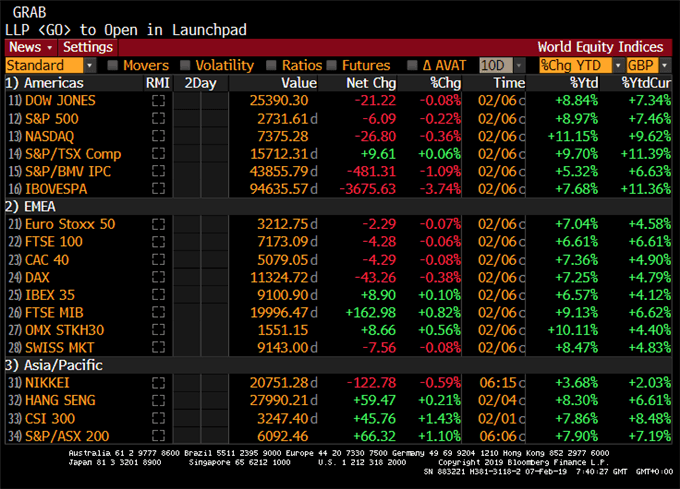This screenshot has height=489, width=680.
Task: Collapse the EMEA section header
Action: tap(30, 206)
